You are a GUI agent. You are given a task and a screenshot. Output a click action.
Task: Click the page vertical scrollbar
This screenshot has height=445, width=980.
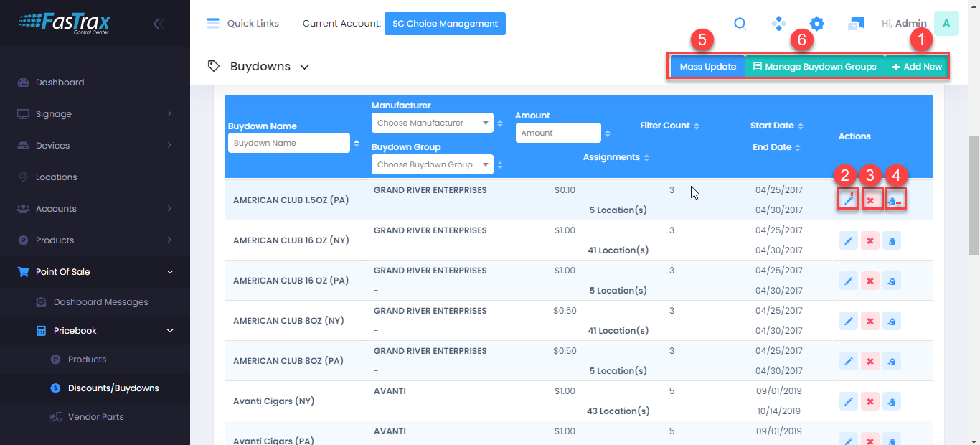point(974,194)
